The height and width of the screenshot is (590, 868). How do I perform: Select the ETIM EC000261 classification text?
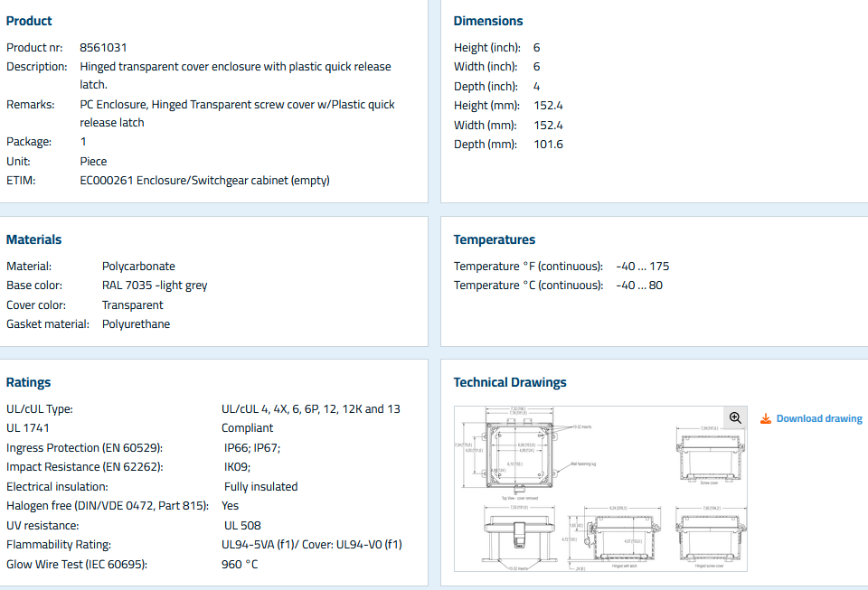tap(204, 180)
